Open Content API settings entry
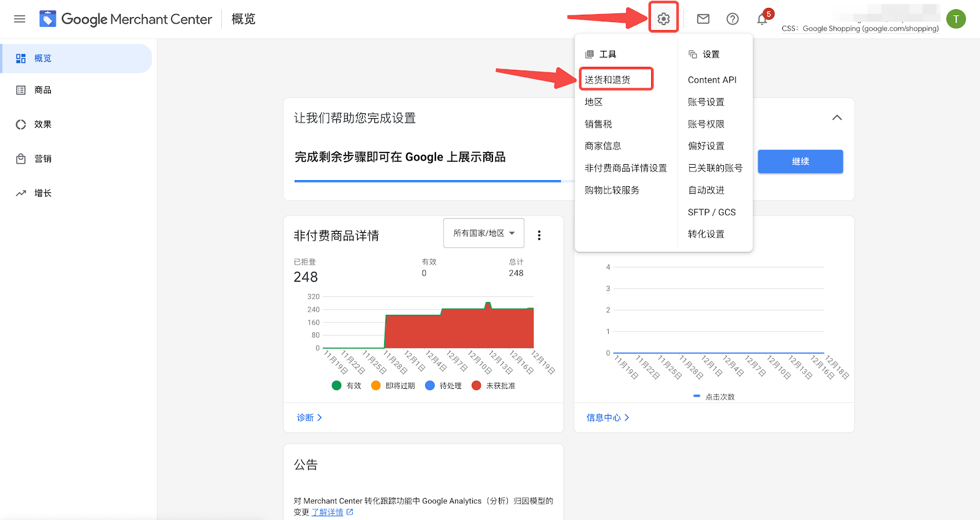 [x=712, y=80]
